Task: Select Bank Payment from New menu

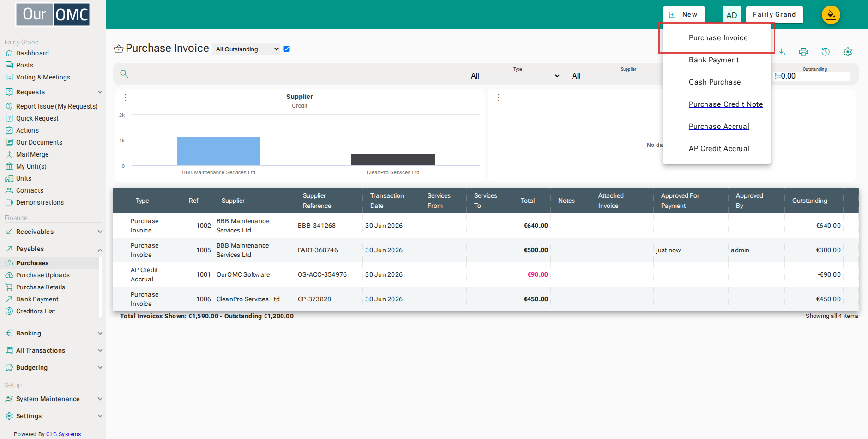Action: [x=714, y=60]
